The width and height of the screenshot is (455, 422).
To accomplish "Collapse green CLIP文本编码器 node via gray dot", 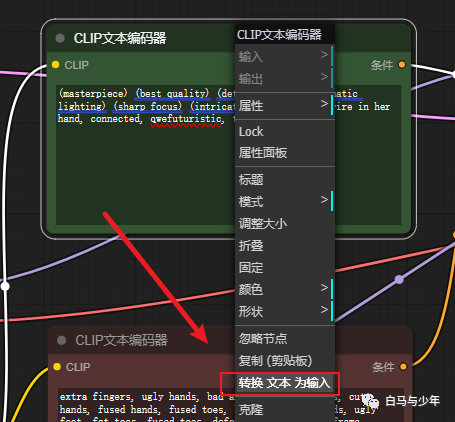I will tap(60, 38).
